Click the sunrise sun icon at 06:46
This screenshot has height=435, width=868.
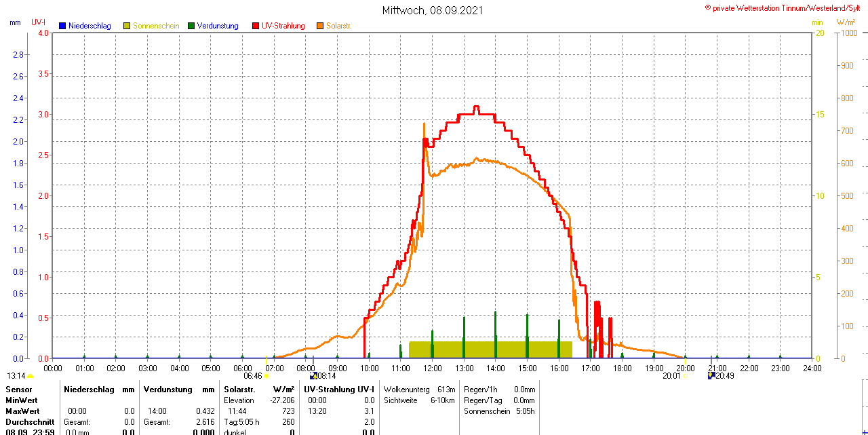pos(267,376)
